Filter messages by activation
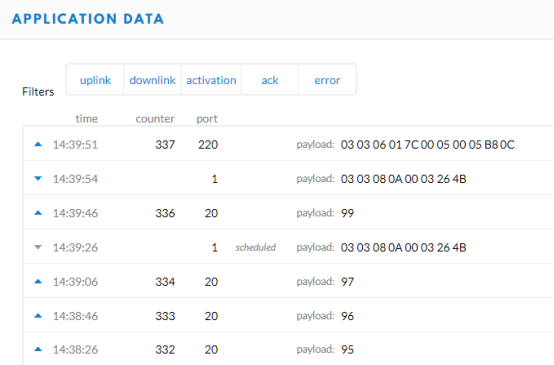The height and width of the screenshot is (365, 554). point(211,80)
